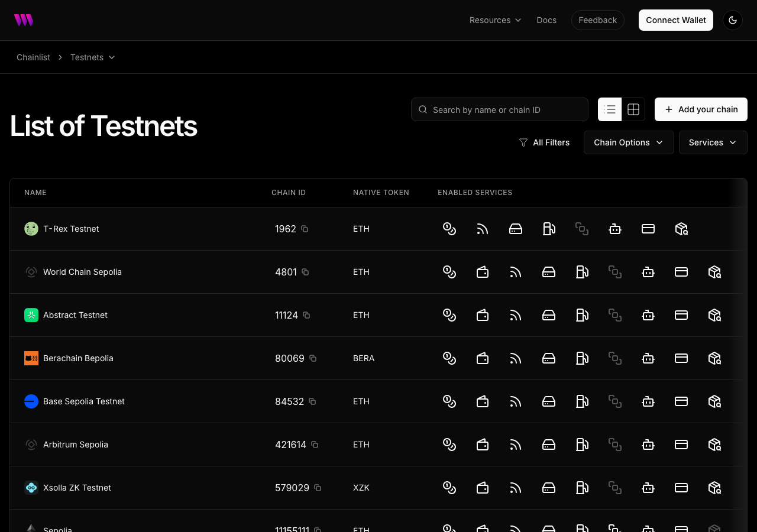
Task: Copy chain ID 80069
Action: [313, 358]
